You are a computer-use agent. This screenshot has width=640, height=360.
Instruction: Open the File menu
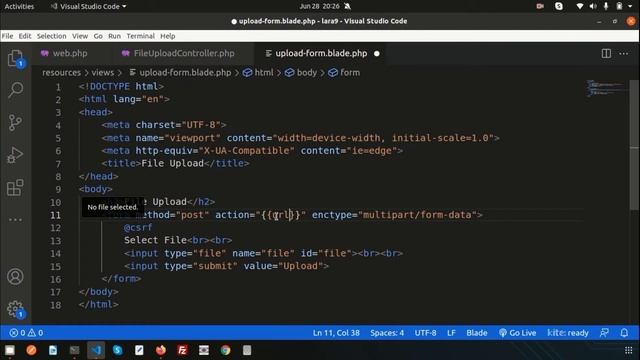coord(7,36)
